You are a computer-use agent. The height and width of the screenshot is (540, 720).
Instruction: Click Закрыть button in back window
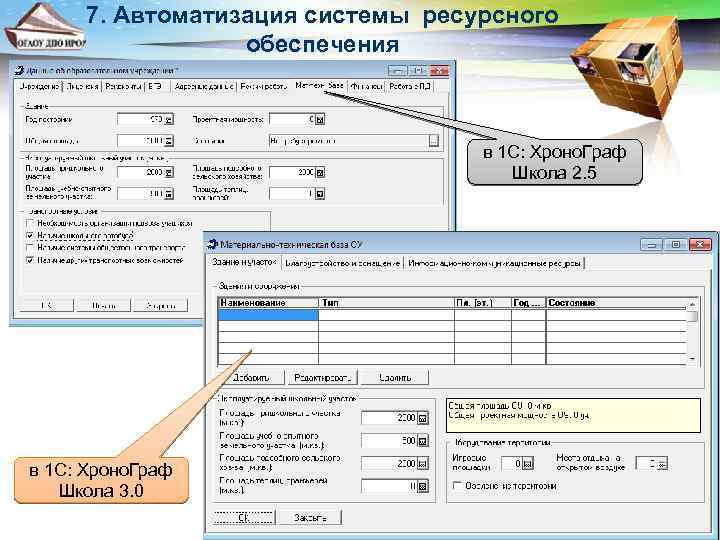160,305
